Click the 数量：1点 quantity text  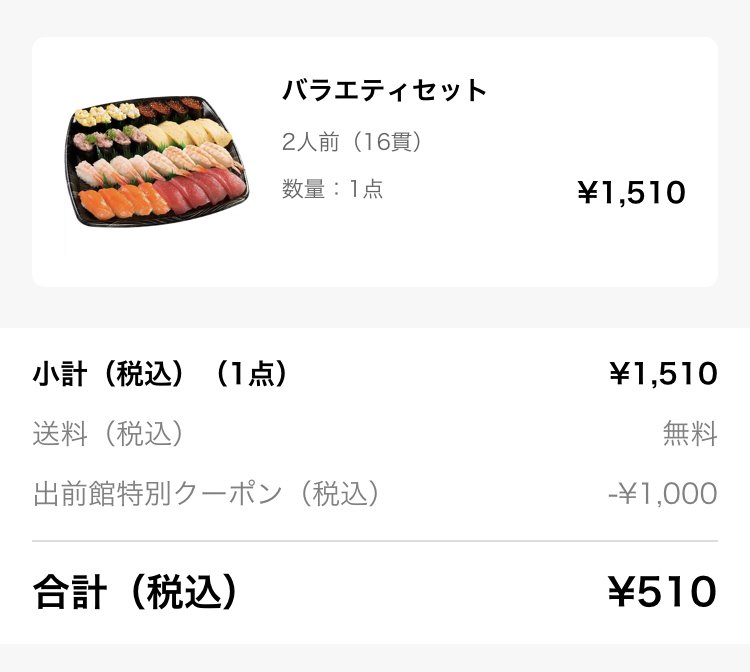tap(332, 189)
